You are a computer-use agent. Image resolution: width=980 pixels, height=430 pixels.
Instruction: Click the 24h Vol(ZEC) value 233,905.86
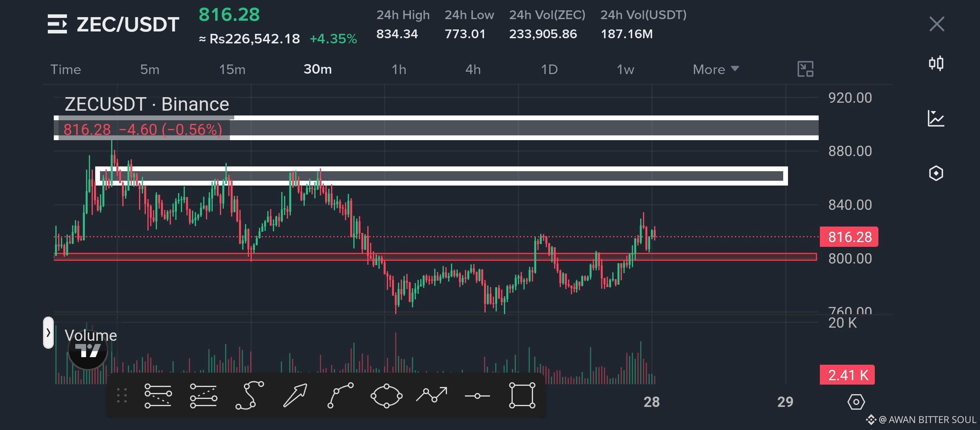pyautogui.click(x=543, y=34)
